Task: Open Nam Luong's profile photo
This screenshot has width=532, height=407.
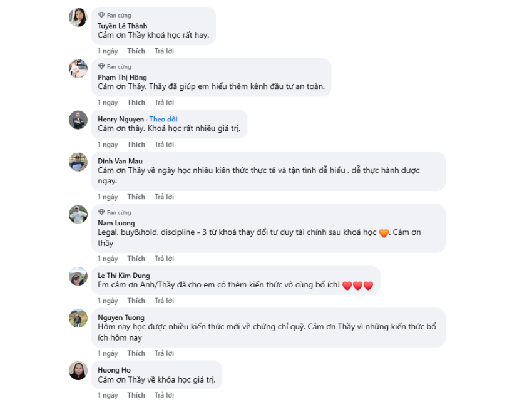Action: [78, 214]
